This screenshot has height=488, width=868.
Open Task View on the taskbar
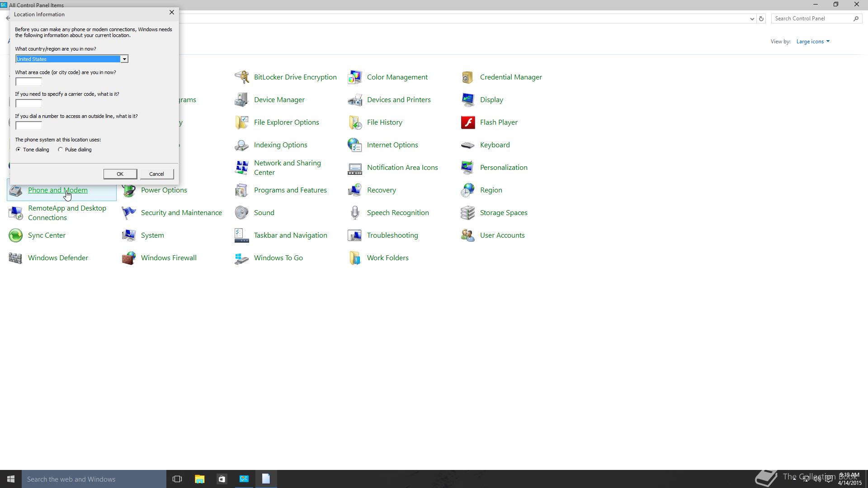coord(177,479)
